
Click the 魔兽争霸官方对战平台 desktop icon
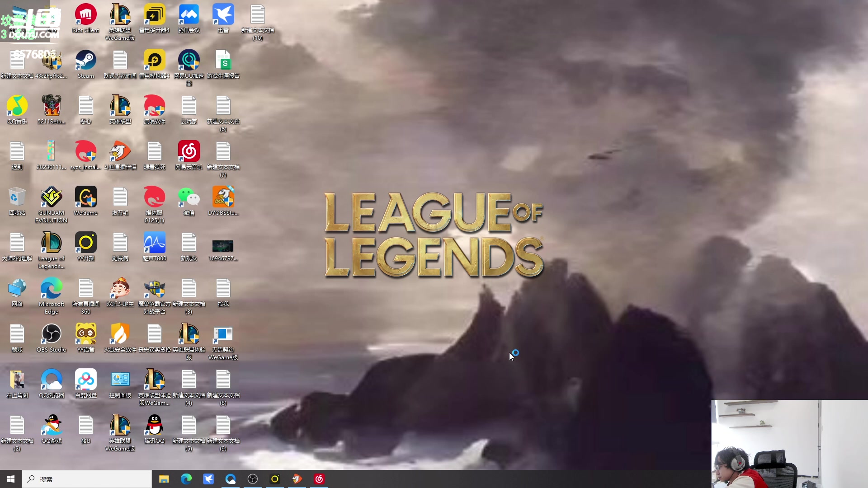tap(154, 296)
